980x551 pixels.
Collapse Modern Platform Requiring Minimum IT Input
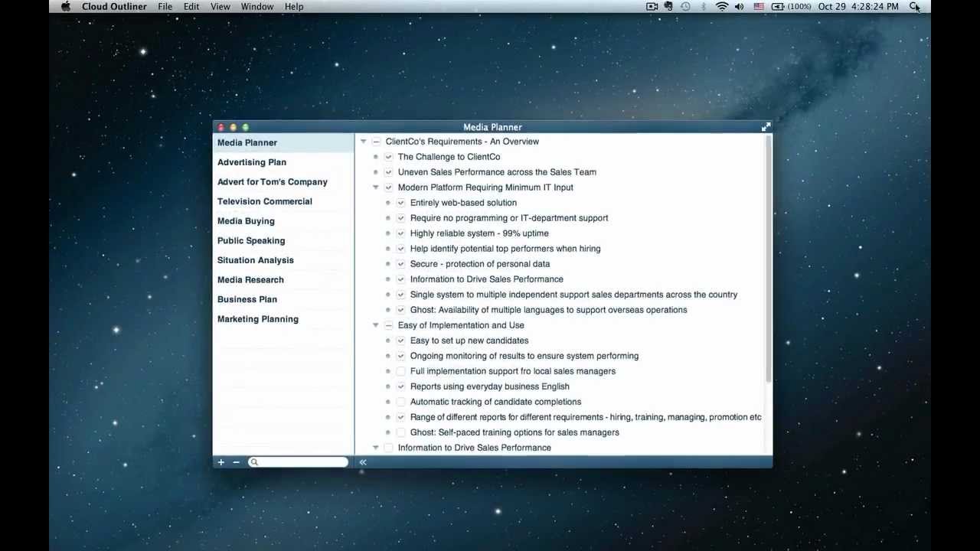376,187
